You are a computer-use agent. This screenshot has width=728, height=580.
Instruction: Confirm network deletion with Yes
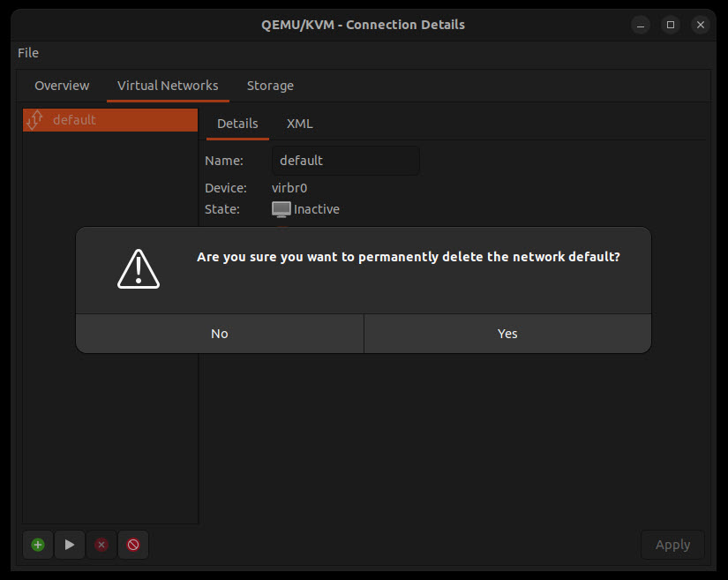507,334
